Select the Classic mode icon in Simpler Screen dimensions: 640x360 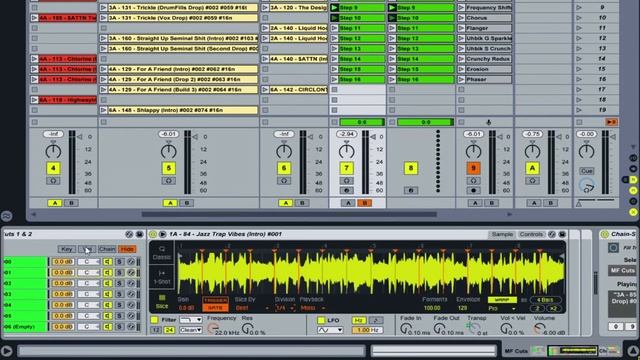coord(162,252)
